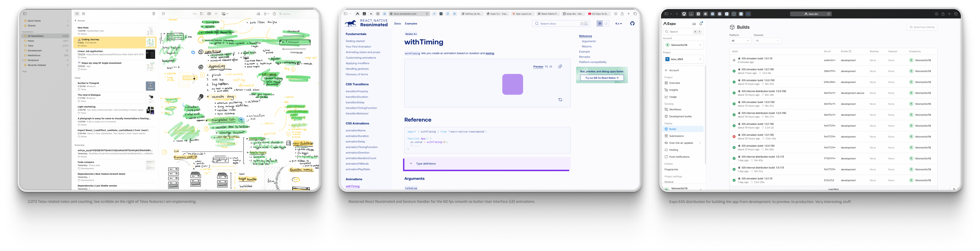Image resolution: width=980 pixels, height=251 pixels.
Task: Click the easing link
Action: [490, 54]
